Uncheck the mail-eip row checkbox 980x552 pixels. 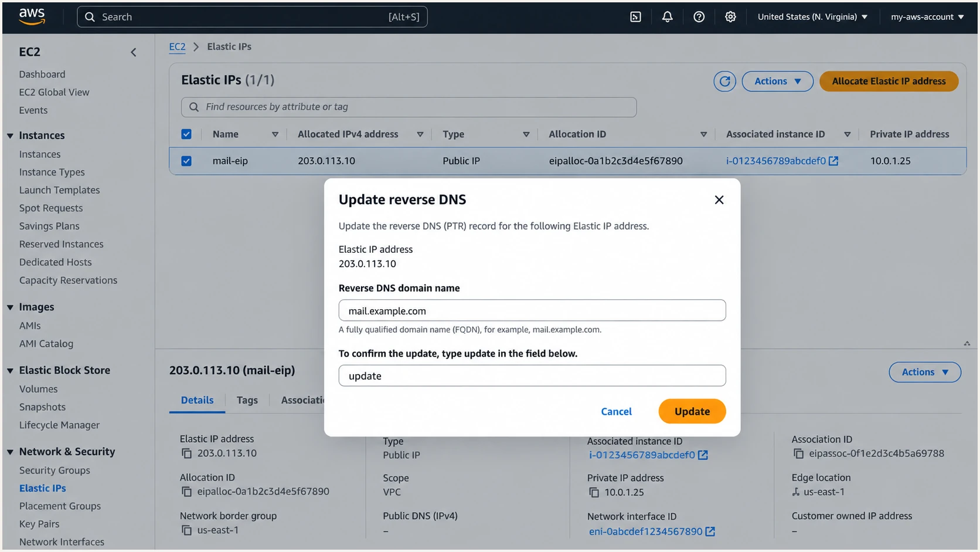click(186, 161)
